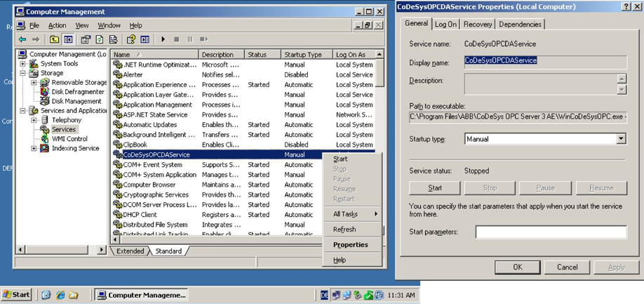The image size is (644, 304).
Task: Click Show Desktop quick launch icon
Action: (x=46, y=295)
